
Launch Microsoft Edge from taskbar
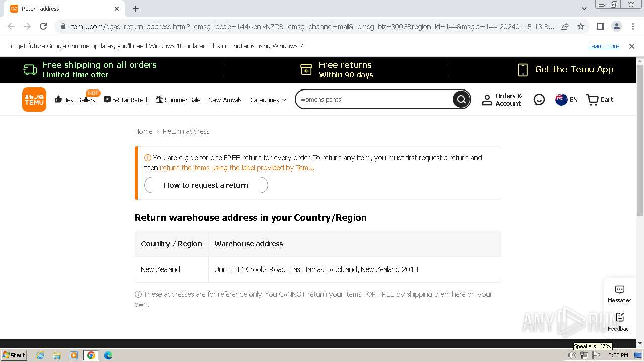pos(108,355)
